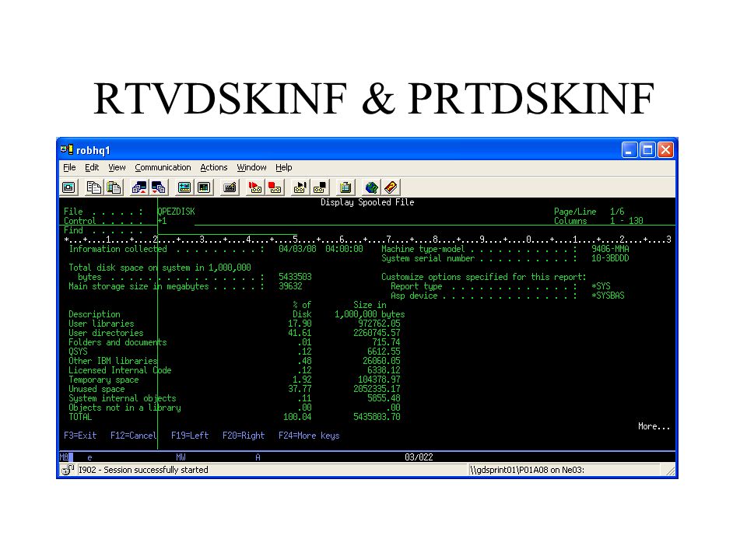Click the Send File to Host icon

pos(139,187)
